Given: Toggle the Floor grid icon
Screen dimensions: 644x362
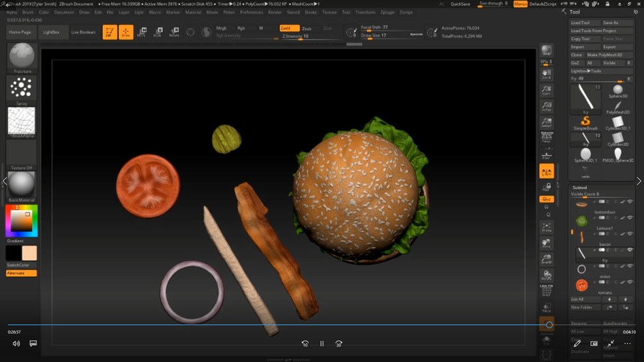Looking at the screenshot, I should (x=546, y=156).
